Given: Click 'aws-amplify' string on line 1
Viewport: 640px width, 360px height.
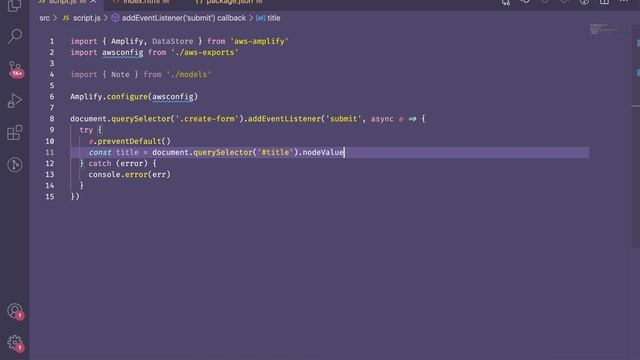Looking at the screenshot, I should [259, 41].
